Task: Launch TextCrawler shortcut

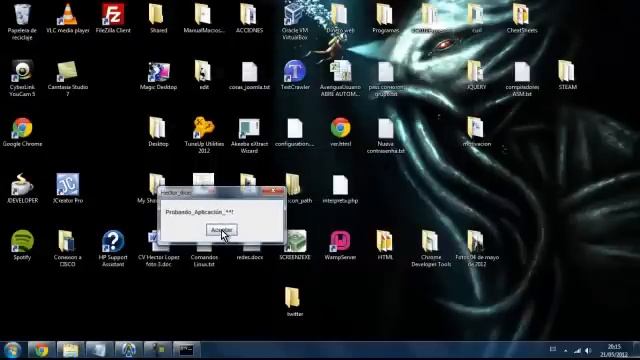Action: click(295, 76)
